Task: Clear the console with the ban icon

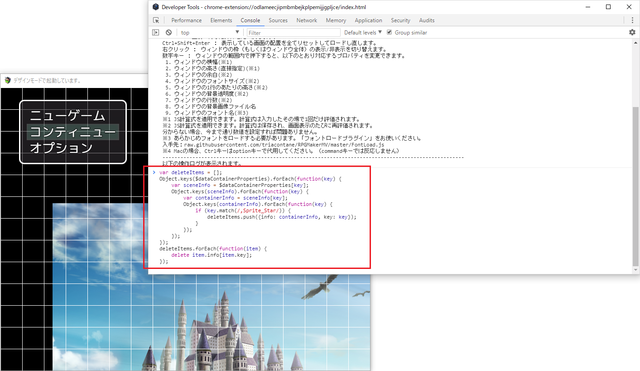Action: coord(169,33)
